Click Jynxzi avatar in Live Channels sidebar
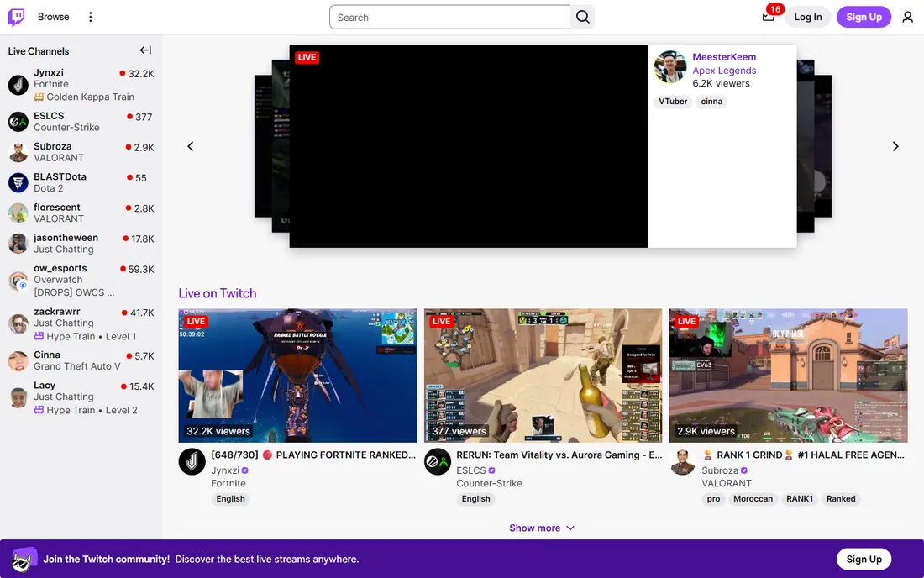This screenshot has height=578, width=924. [x=18, y=85]
